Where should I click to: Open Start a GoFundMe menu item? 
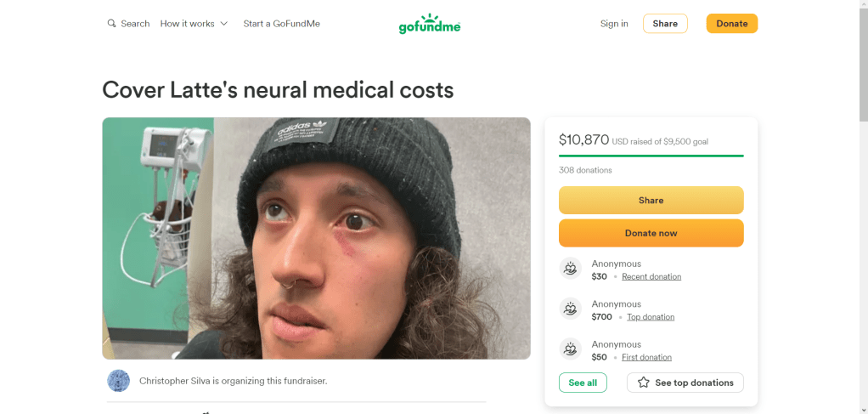click(281, 24)
